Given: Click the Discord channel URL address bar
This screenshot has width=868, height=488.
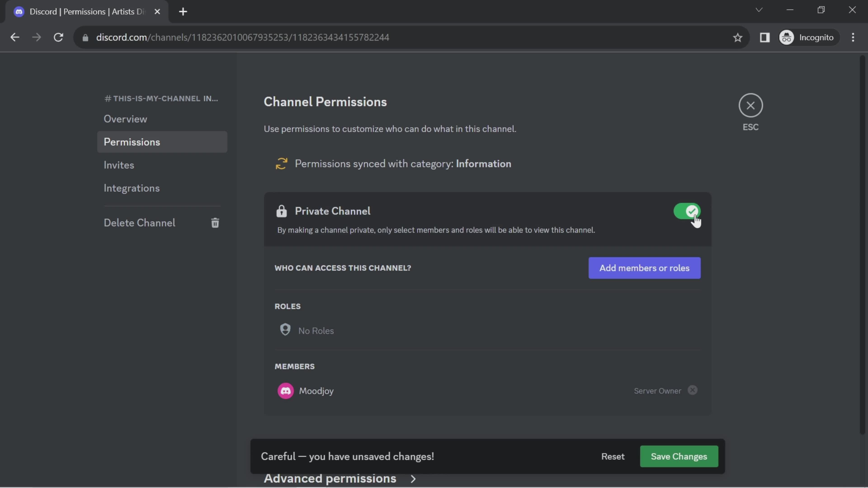Looking at the screenshot, I should (243, 37).
